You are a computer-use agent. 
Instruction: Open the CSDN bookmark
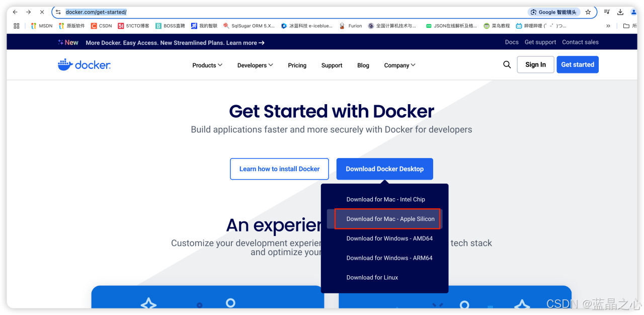click(101, 26)
